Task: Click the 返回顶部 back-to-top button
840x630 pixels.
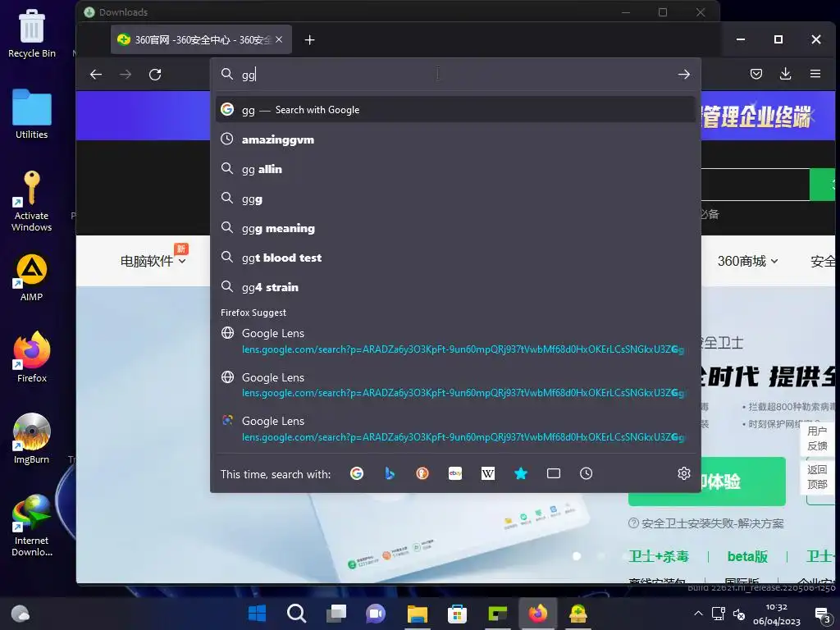Action: pyautogui.click(x=817, y=477)
